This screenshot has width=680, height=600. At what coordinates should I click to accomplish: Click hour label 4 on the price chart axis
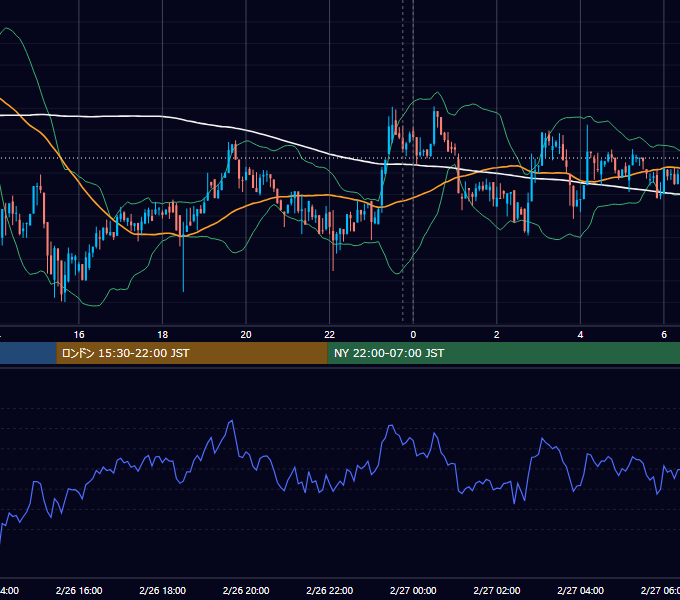tap(580, 335)
